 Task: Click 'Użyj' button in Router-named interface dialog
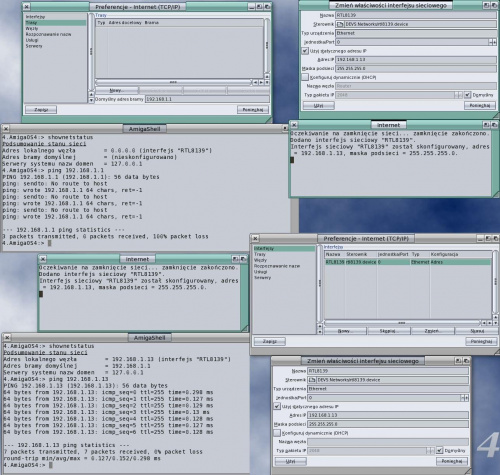pos(318,106)
